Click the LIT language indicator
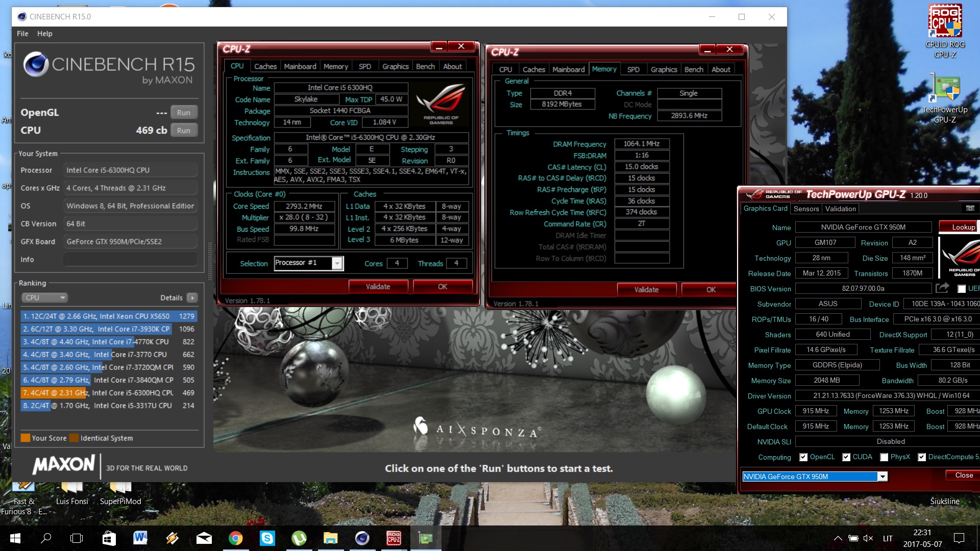This screenshot has width=980, height=551. click(x=888, y=538)
